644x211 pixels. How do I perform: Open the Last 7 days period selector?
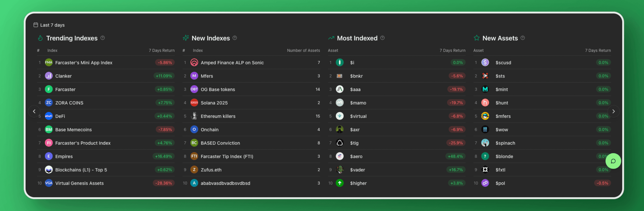49,25
